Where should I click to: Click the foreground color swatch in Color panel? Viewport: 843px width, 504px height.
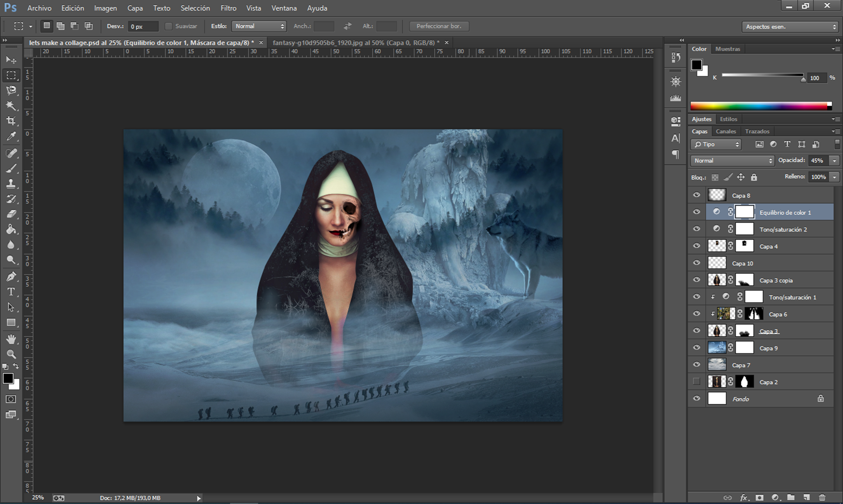coord(696,65)
